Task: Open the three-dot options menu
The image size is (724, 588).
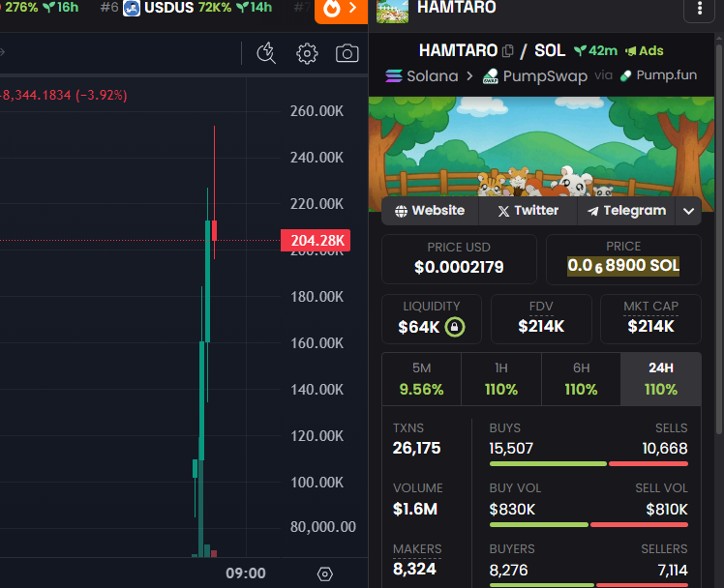Action: point(700,8)
